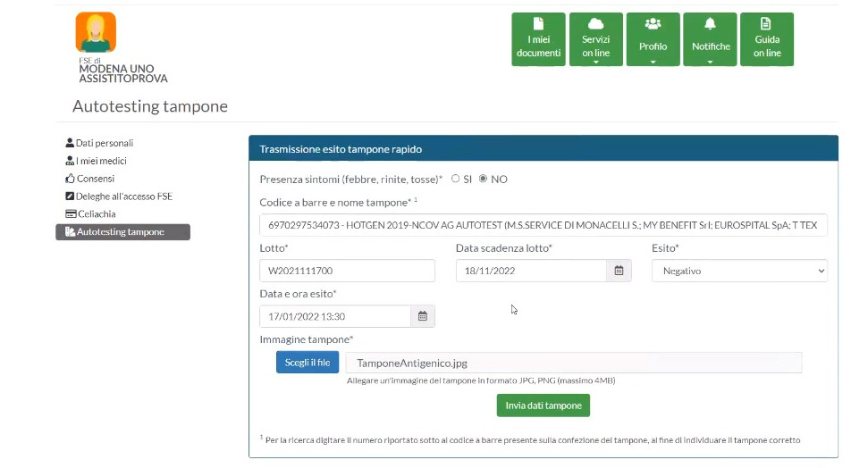Click the Lotto input field
868x468 pixels.
coord(347,271)
